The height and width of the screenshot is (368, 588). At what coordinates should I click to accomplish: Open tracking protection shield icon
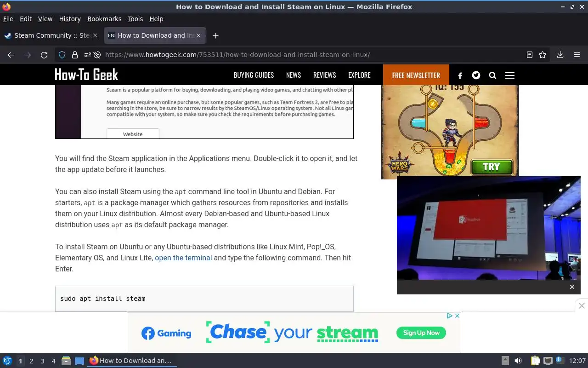(x=62, y=55)
